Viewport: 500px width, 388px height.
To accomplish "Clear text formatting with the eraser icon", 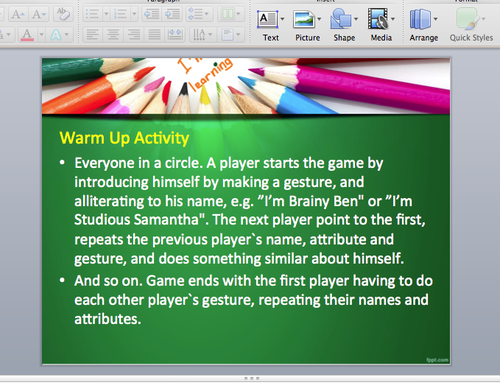I will (x=63, y=14).
